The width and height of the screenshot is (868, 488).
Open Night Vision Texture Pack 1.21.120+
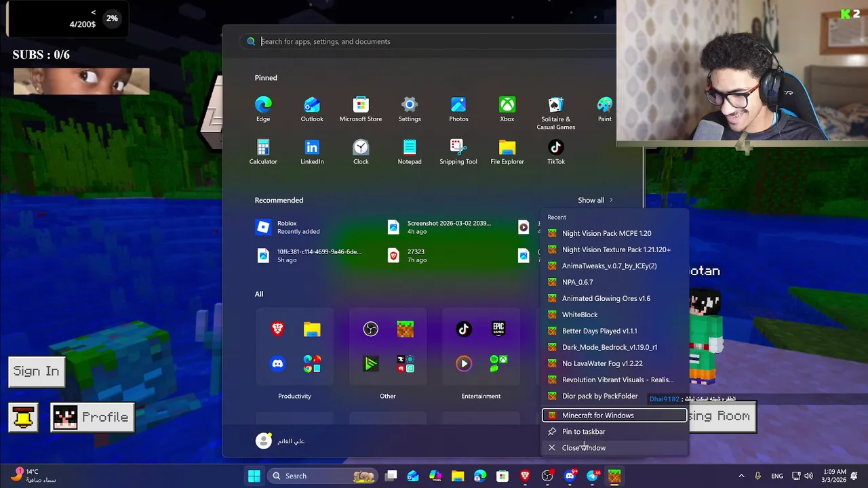614,249
